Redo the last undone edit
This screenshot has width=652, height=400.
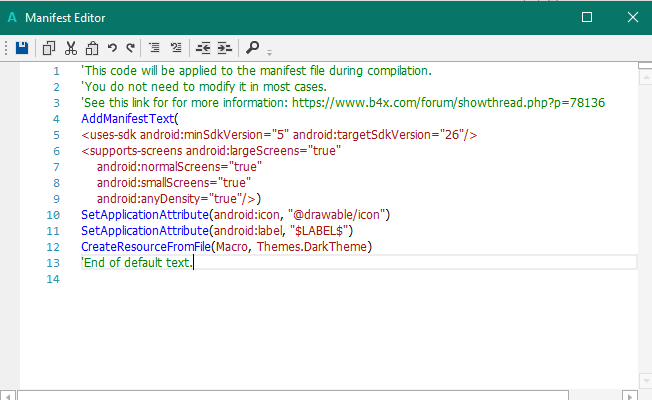(x=129, y=47)
